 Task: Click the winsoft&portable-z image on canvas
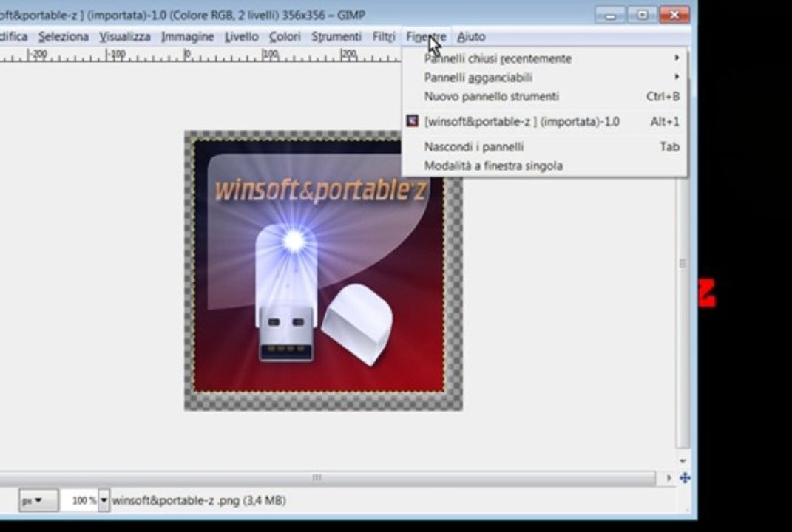[x=323, y=270]
